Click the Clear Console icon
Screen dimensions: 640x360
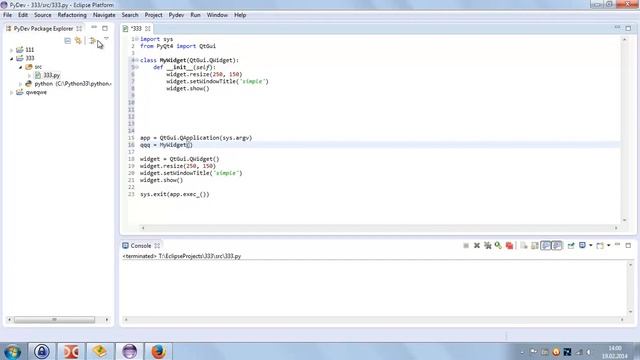[524, 246]
